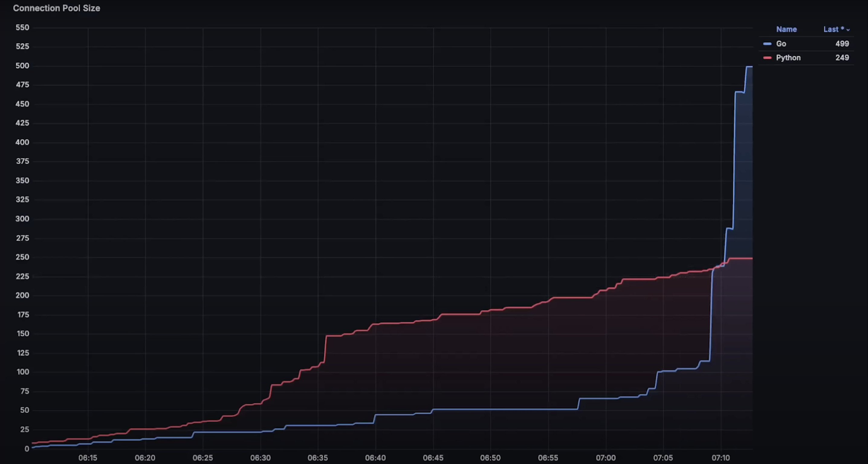Screen dimensions: 868x464
Task: Click the Go last value 499
Action: coord(842,44)
